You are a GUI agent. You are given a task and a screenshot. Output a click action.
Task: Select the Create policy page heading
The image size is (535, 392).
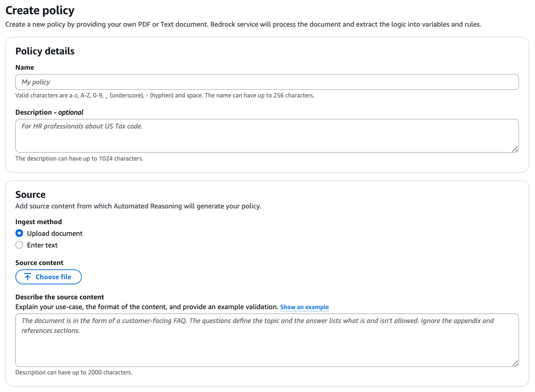(40, 10)
